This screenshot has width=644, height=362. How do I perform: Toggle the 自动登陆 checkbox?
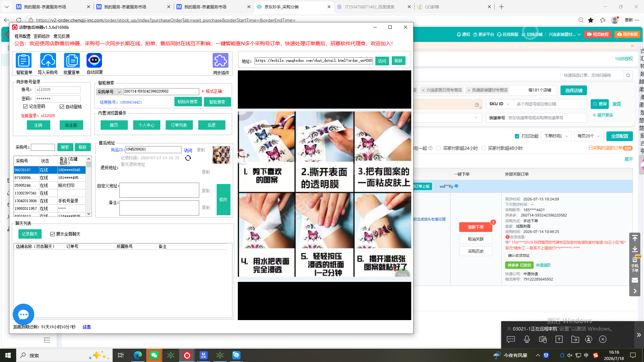point(62,107)
